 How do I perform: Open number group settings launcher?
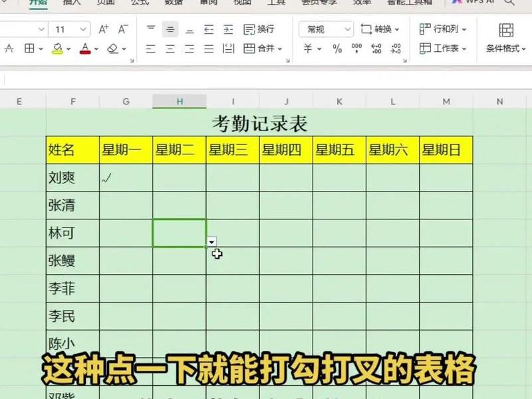tap(404, 61)
